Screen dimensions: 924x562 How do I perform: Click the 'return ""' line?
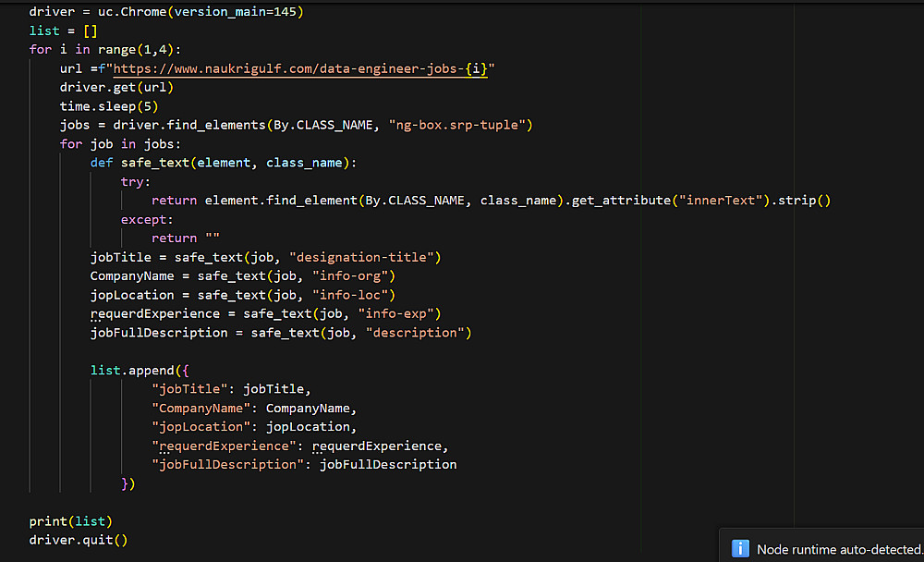coord(186,238)
